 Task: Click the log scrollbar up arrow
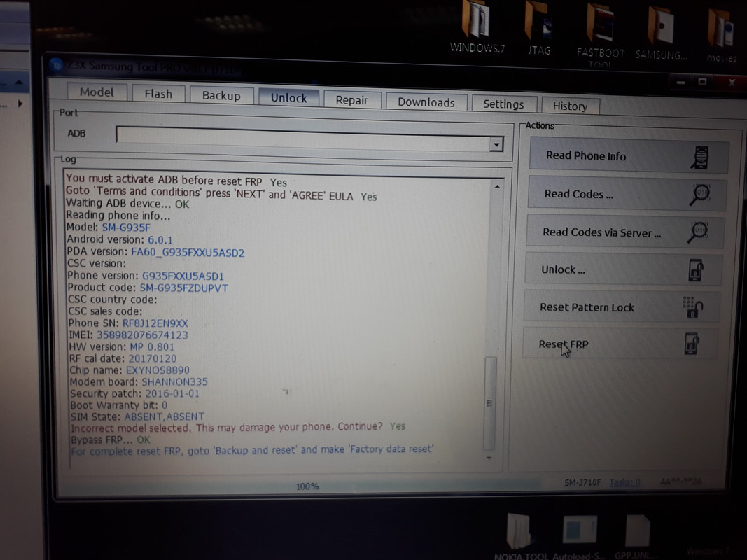pos(497,187)
